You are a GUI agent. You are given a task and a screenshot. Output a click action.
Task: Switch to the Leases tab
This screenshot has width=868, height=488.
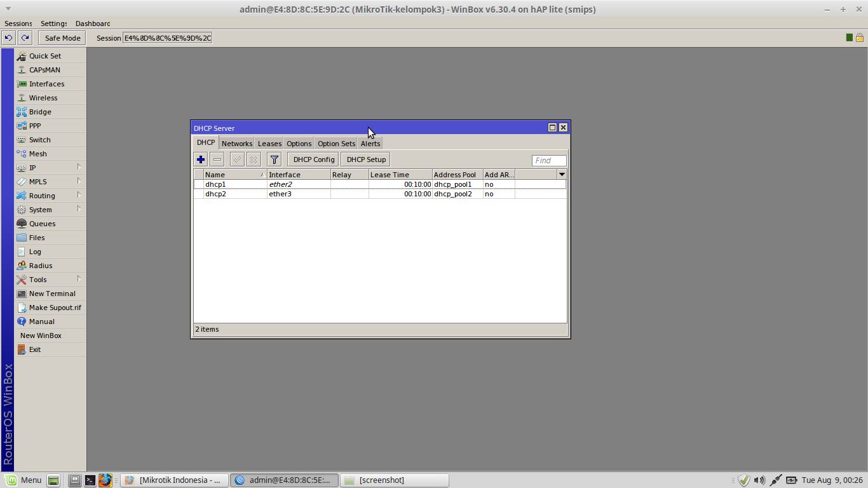269,144
